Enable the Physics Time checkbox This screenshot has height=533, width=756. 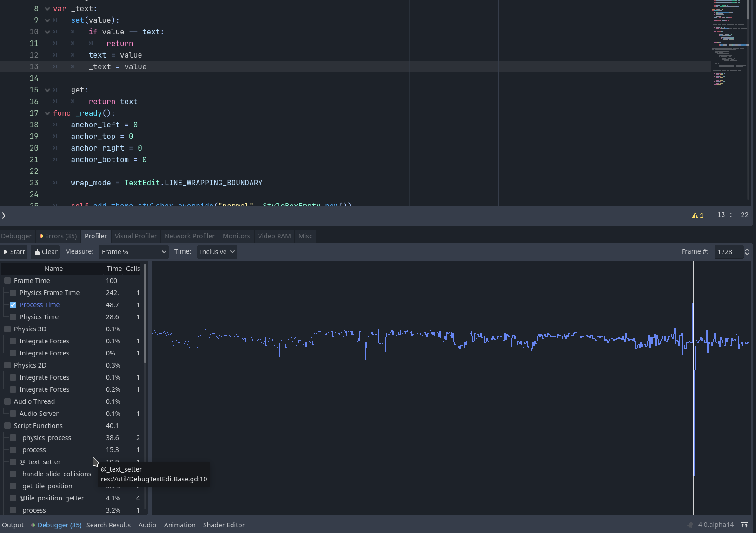click(x=13, y=316)
